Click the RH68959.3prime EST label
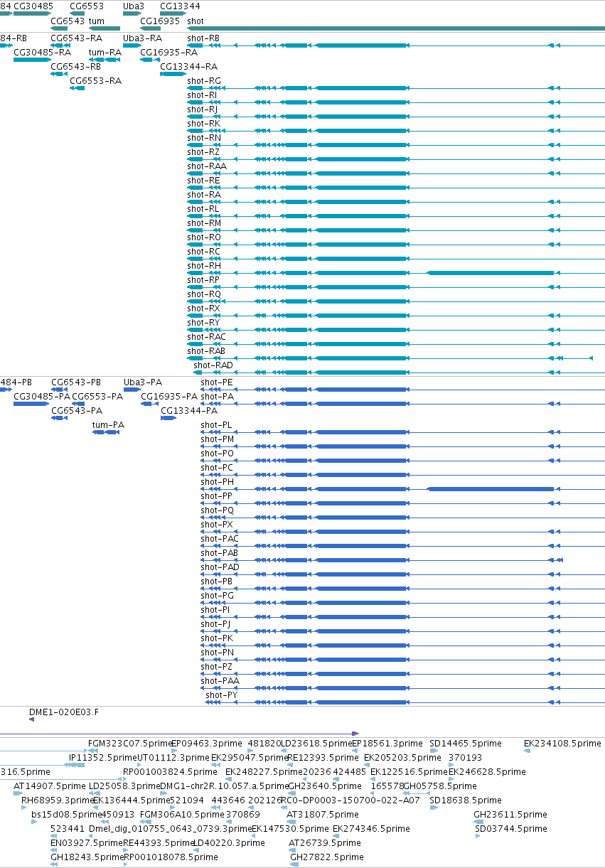 pos(57,800)
